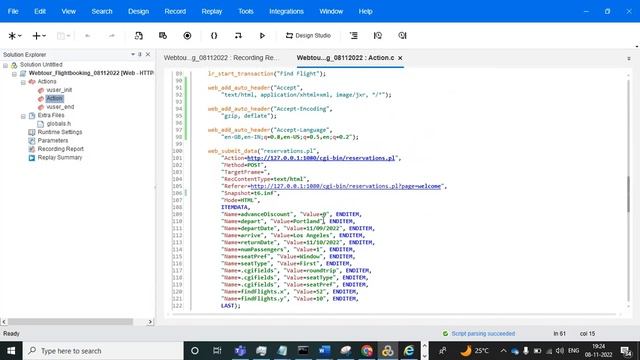The height and width of the screenshot is (360, 640).
Task: Open the Window menu
Action: click(331, 11)
